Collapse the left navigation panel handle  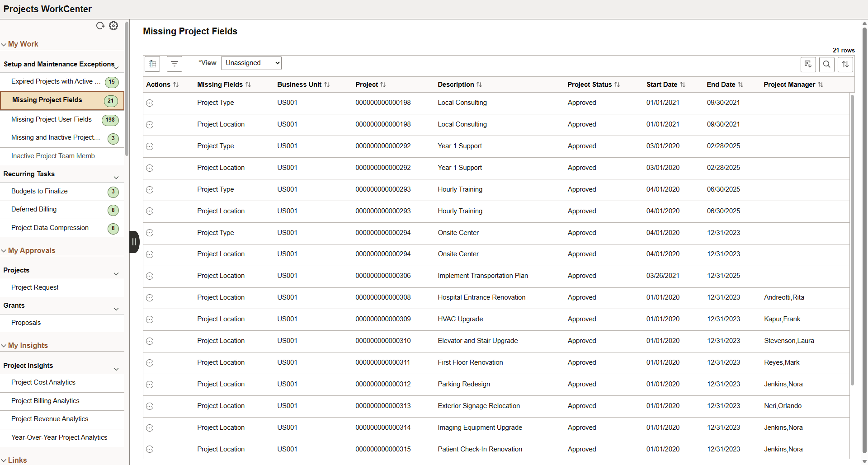(x=134, y=242)
